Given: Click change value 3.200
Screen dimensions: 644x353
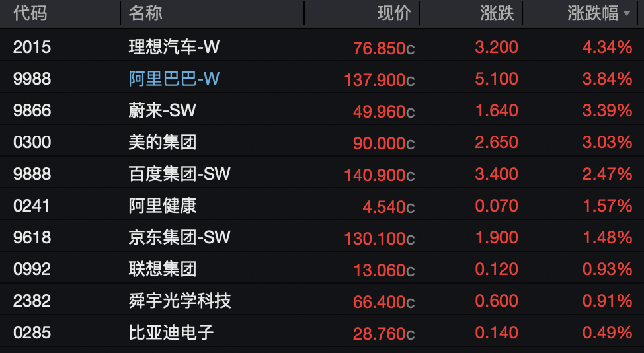Looking at the screenshot, I should [x=497, y=47].
